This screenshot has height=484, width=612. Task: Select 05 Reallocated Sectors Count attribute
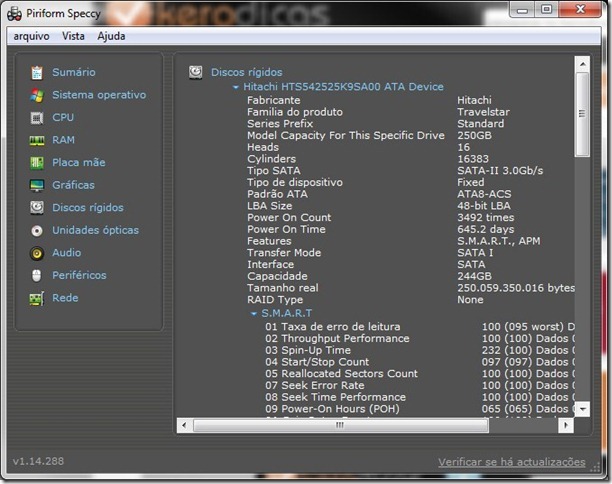pos(341,374)
